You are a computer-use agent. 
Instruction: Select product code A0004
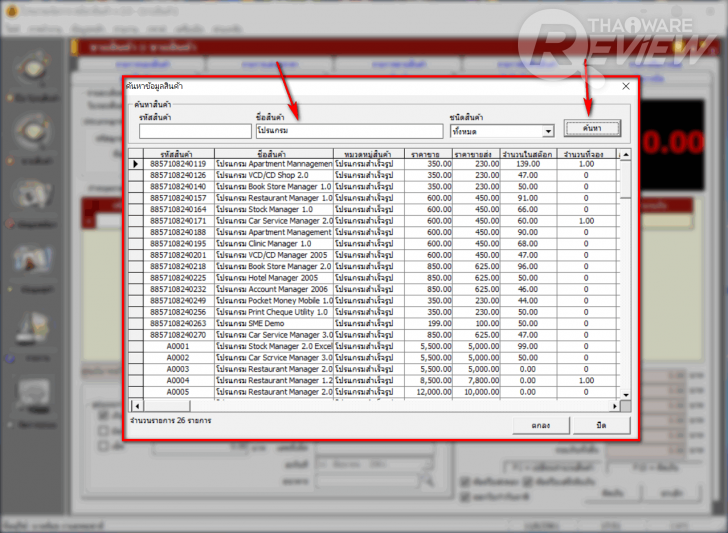pos(178,381)
